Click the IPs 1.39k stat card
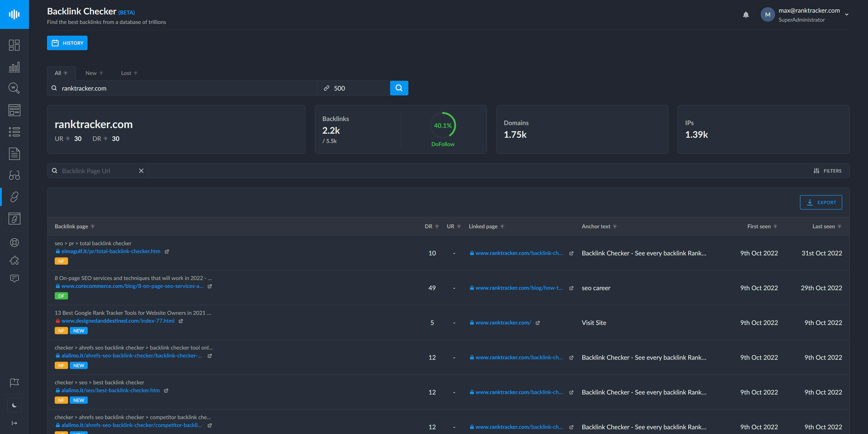Screen dimensions: 868x434 tap(763, 129)
